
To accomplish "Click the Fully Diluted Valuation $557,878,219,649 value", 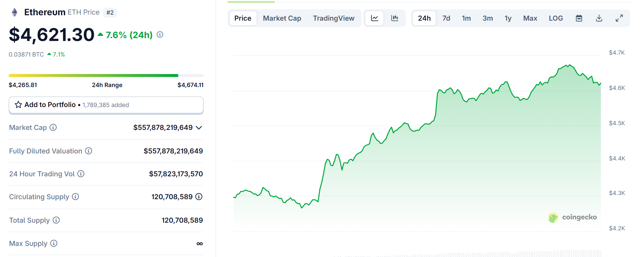I will click(x=173, y=151).
